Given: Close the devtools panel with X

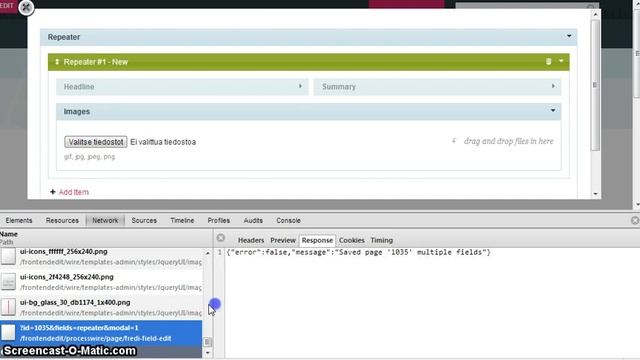Looking at the screenshot, I should pos(635,220).
